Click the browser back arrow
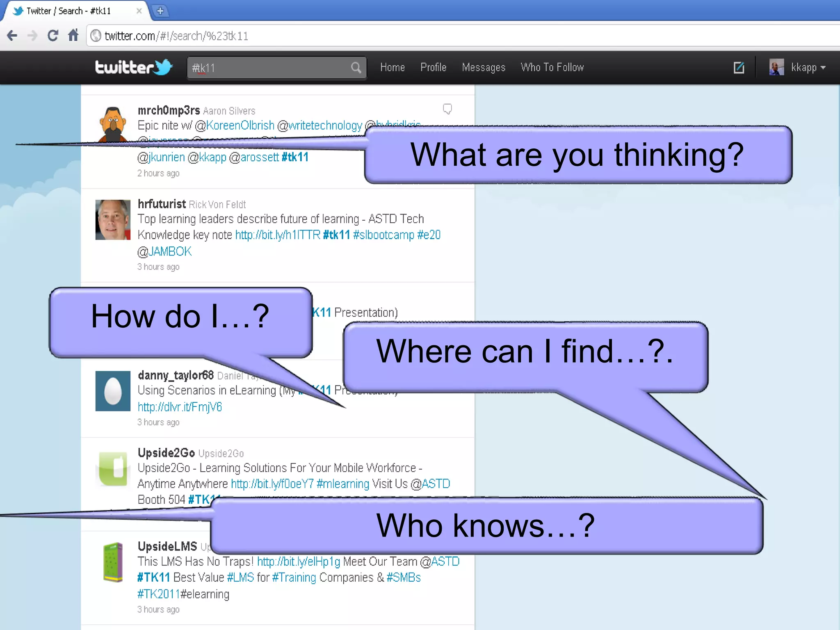Image resolution: width=840 pixels, height=630 pixels. pos(12,36)
